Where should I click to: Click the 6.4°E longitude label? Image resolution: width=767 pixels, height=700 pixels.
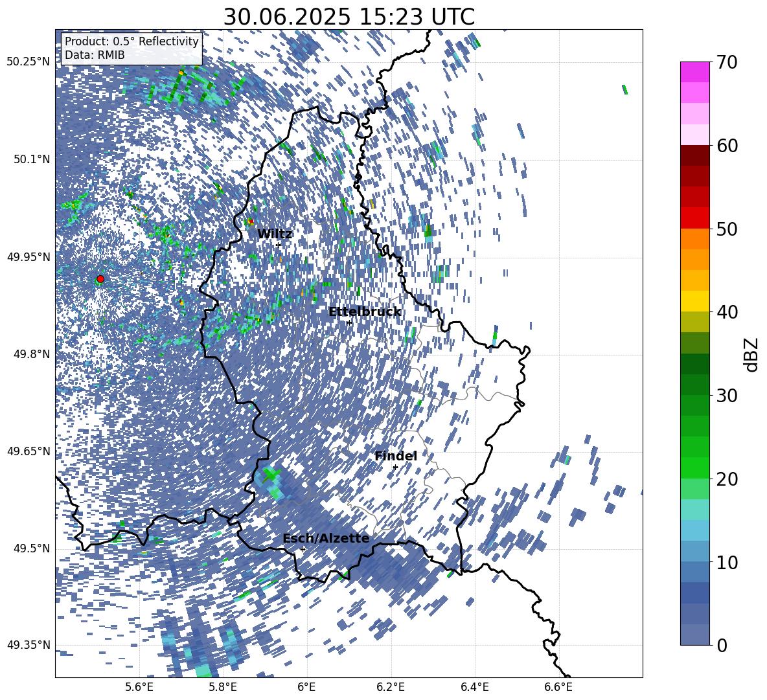point(474,687)
